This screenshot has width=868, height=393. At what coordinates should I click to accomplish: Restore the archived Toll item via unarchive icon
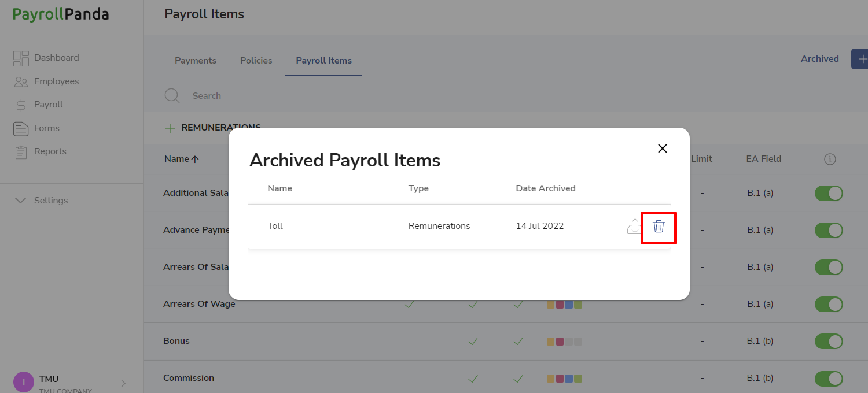[x=635, y=226]
